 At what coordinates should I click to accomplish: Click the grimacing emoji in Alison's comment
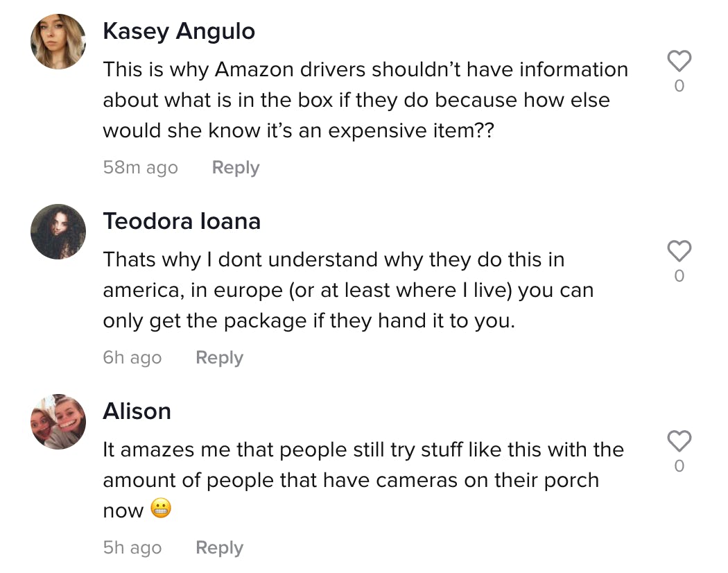161,508
